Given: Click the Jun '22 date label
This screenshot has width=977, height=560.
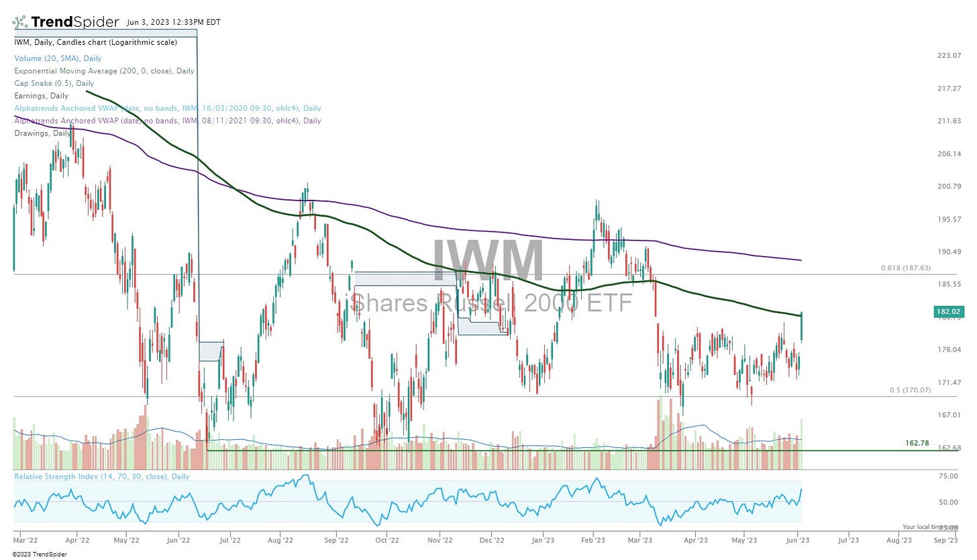Looking at the screenshot, I should (x=177, y=539).
